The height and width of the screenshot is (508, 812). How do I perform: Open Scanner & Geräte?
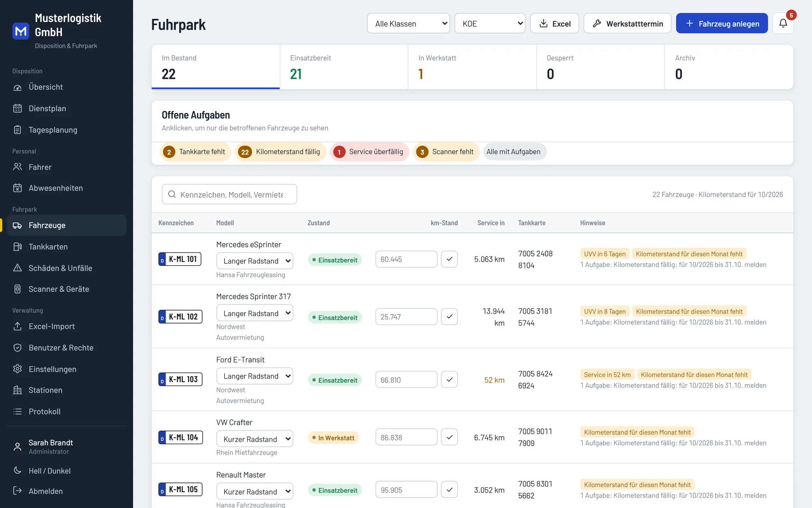click(x=67, y=289)
